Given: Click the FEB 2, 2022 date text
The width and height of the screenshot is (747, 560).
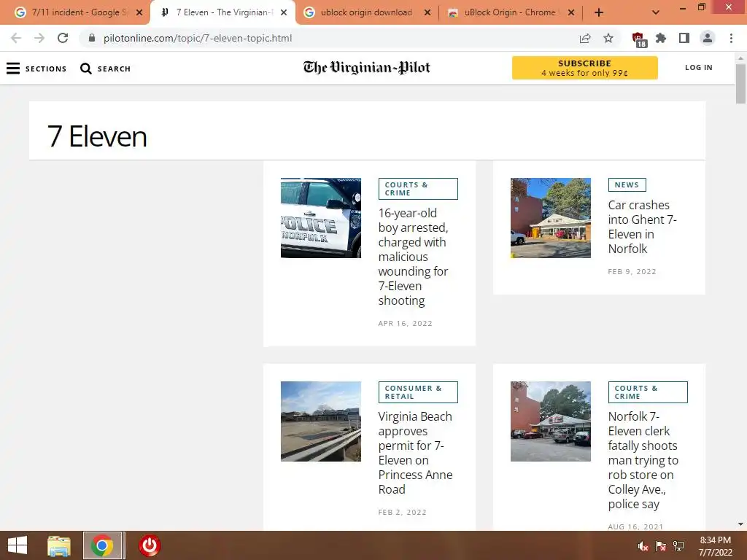Looking at the screenshot, I should coord(402,513).
